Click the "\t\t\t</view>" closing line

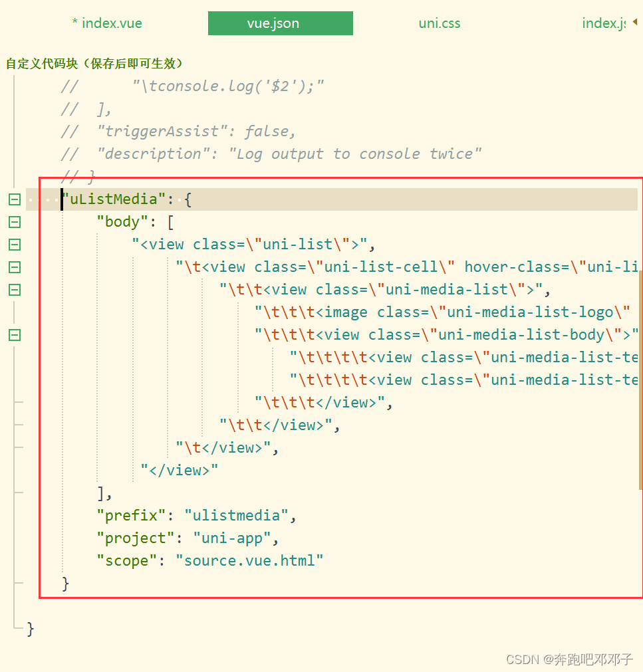coord(323,403)
